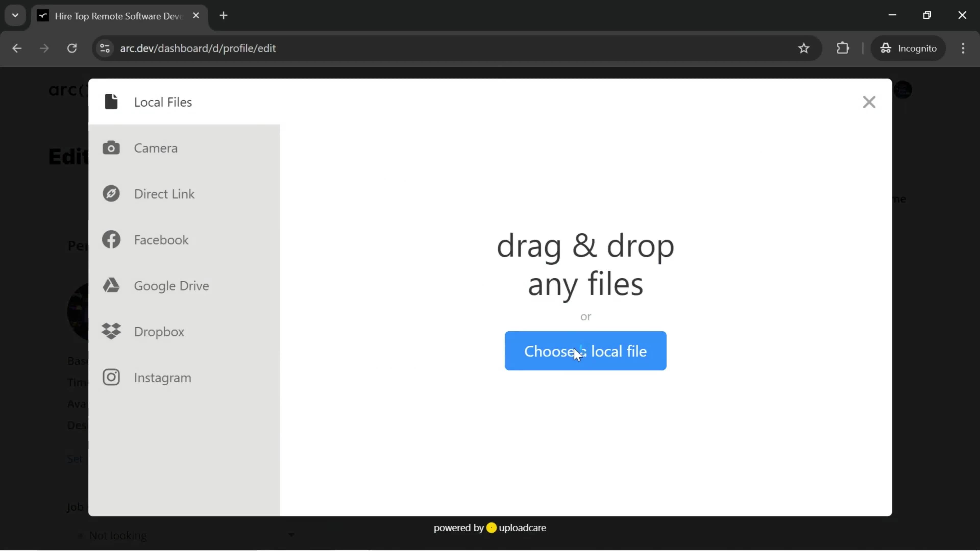Screen dimensions: 980x551
Task: Close the Local Files dialog
Action: click(869, 102)
